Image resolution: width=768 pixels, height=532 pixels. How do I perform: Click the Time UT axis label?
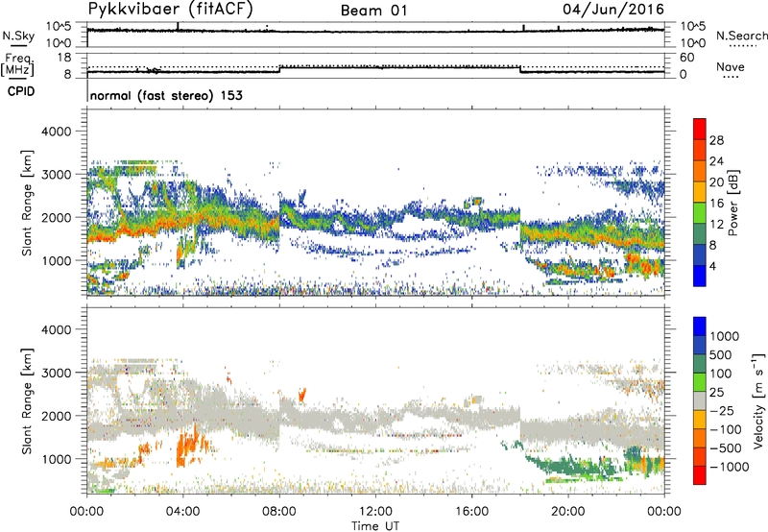tap(375, 526)
